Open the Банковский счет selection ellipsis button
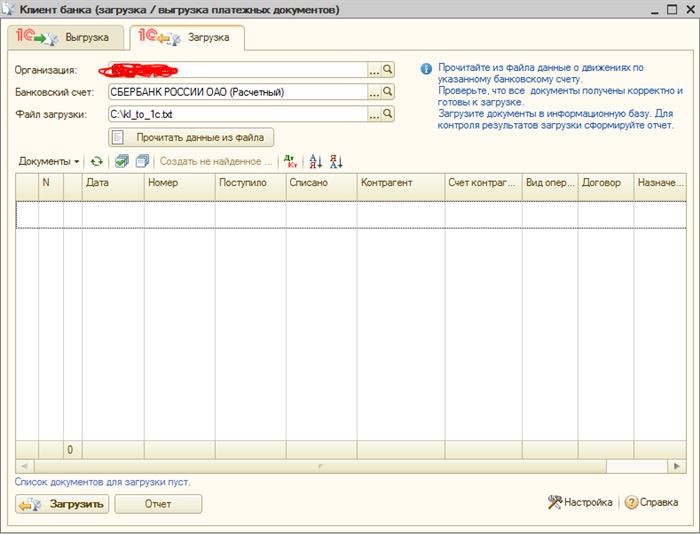This screenshot has width=700, height=534. tap(374, 92)
